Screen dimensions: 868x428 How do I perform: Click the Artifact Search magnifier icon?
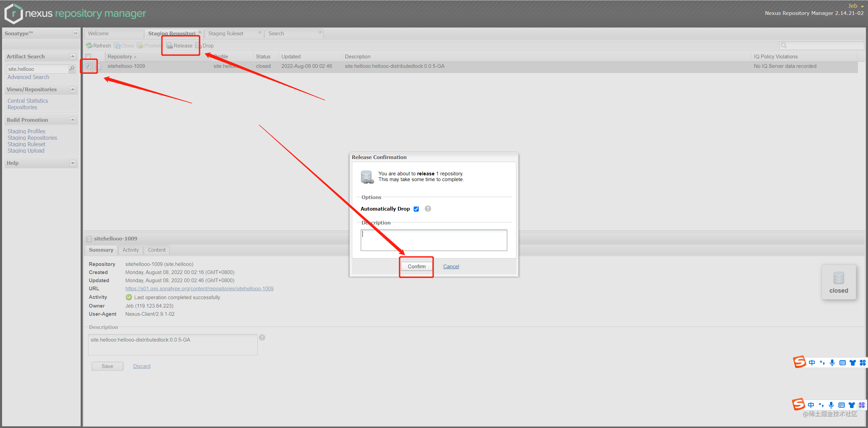[x=72, y=69]
